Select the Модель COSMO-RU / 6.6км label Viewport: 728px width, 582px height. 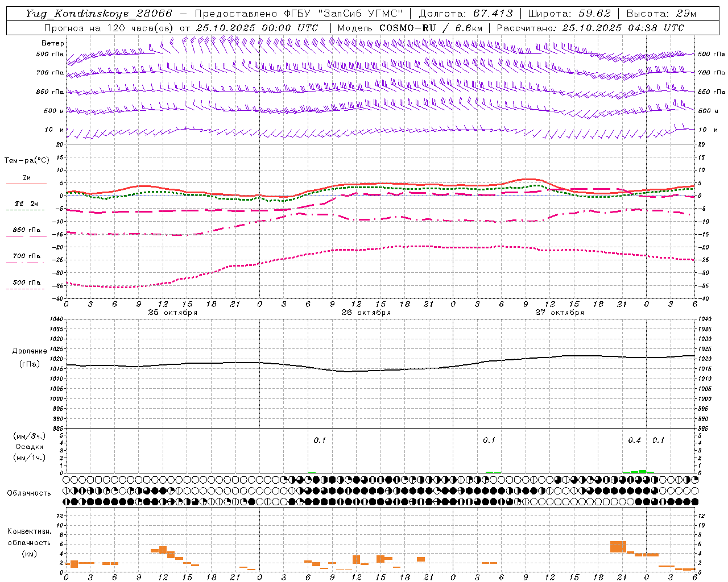click(410, 28)
